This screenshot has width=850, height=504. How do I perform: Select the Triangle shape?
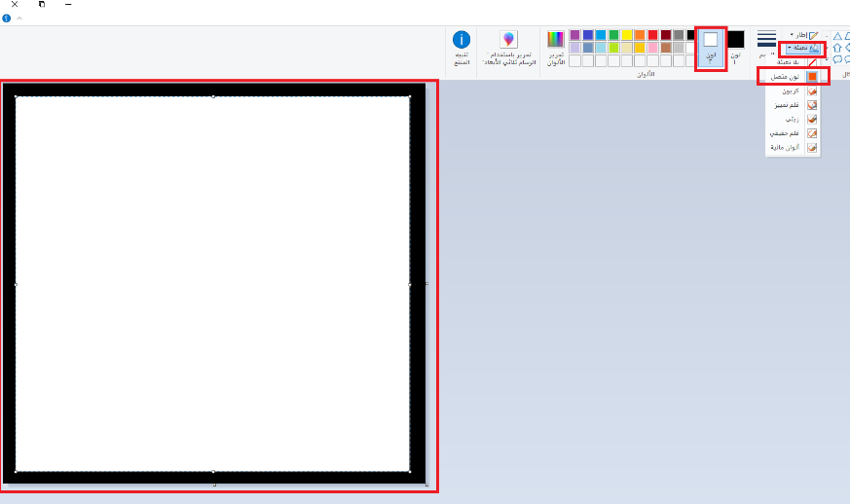[837, 36]
